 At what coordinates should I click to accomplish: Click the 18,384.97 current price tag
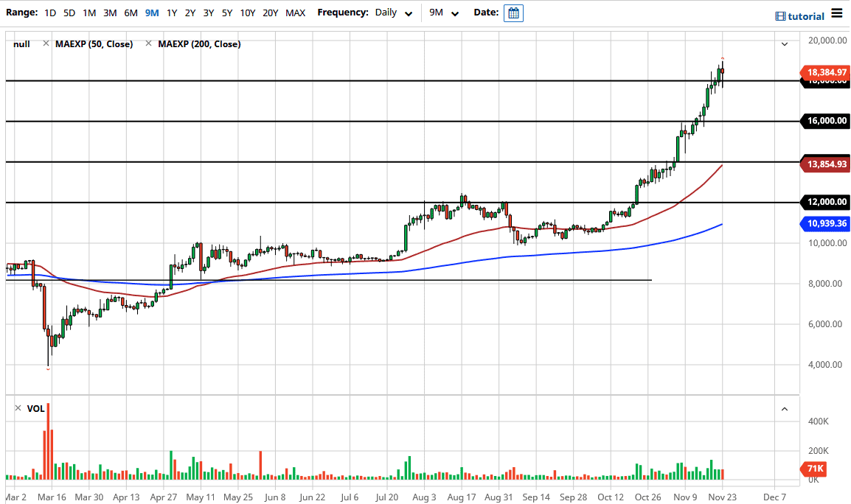pyautogui.click(x=825, y=72)
